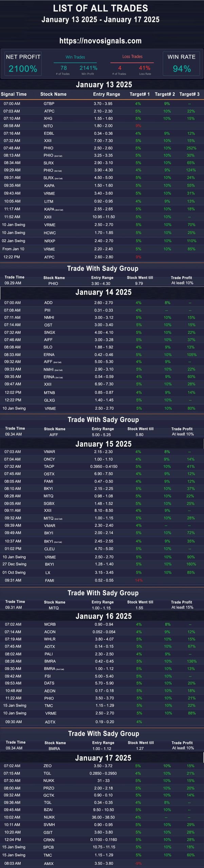Click the NET PROFIT 2100% box

[23, 63]
